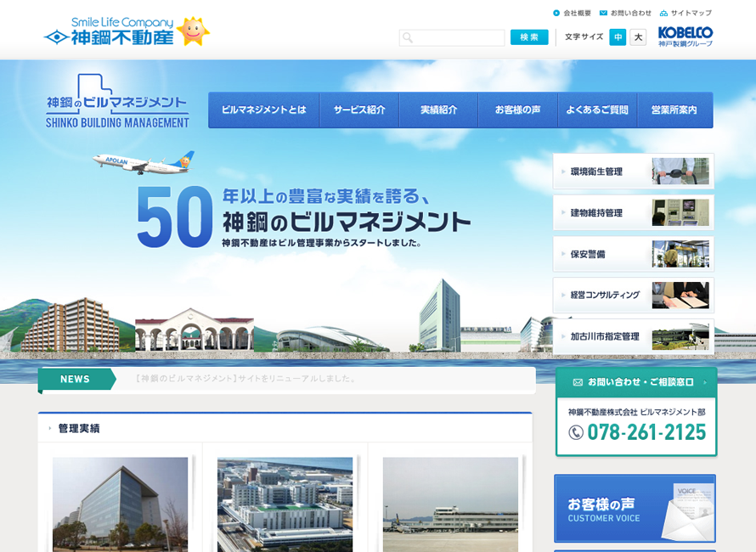Screen dimensions: 756x552
Task: Click the phone number 078-261-2125
Action: tap(646, 432)
